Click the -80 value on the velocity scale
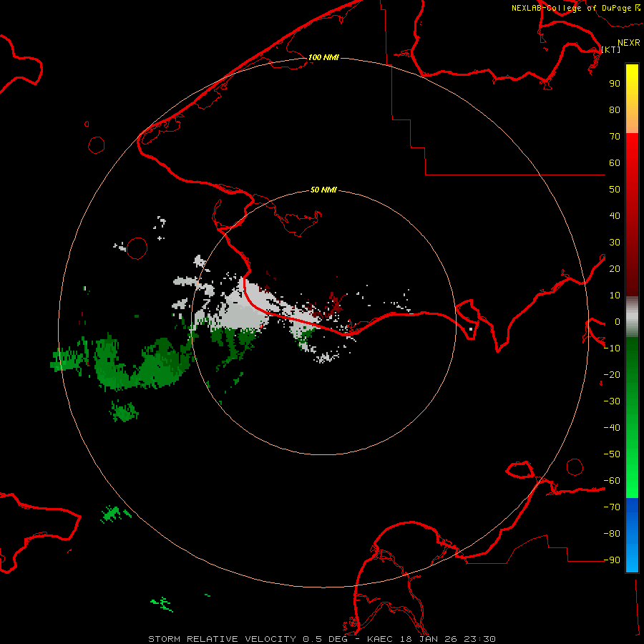This screenshot has height=644, width=644. pos(612,534)
